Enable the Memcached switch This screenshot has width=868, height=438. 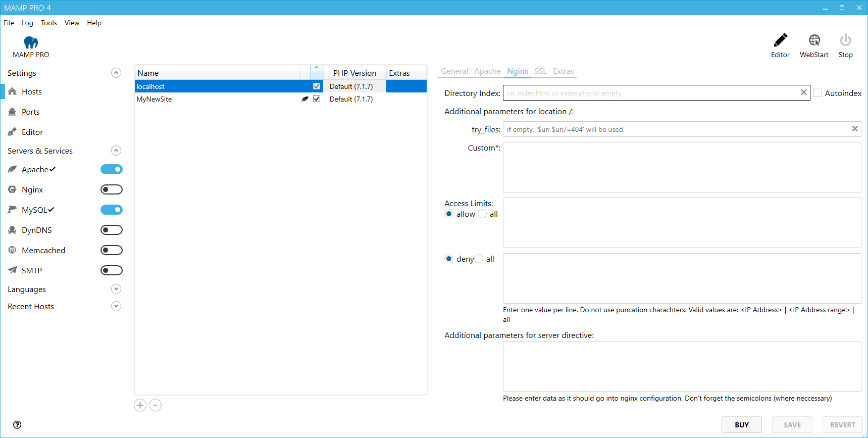point(112,250)
